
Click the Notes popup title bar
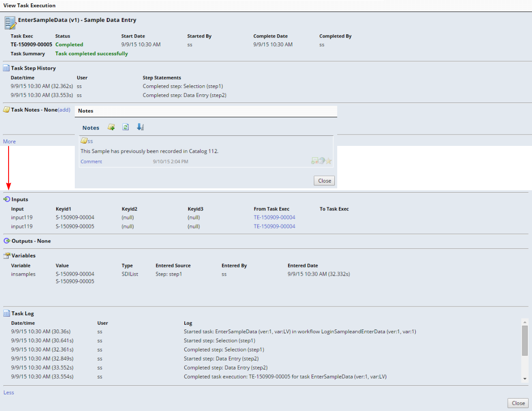206,111
